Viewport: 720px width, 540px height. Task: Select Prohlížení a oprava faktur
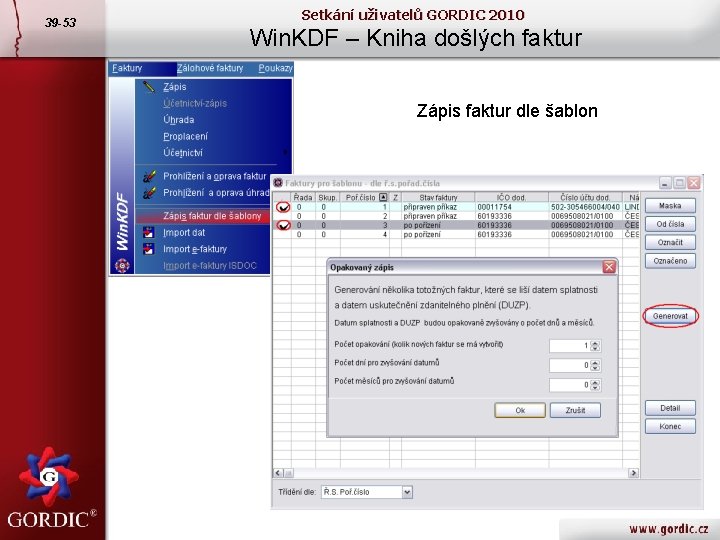214,176
